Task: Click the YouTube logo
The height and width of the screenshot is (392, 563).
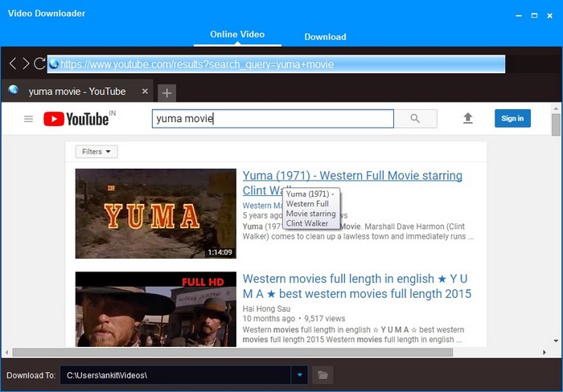Action: coord(78,119)
